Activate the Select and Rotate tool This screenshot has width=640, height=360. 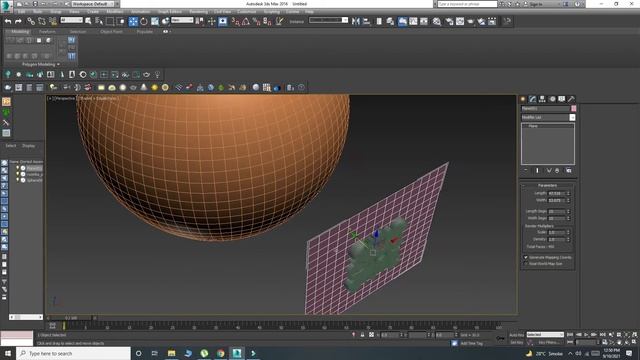(x=144, y=21)
